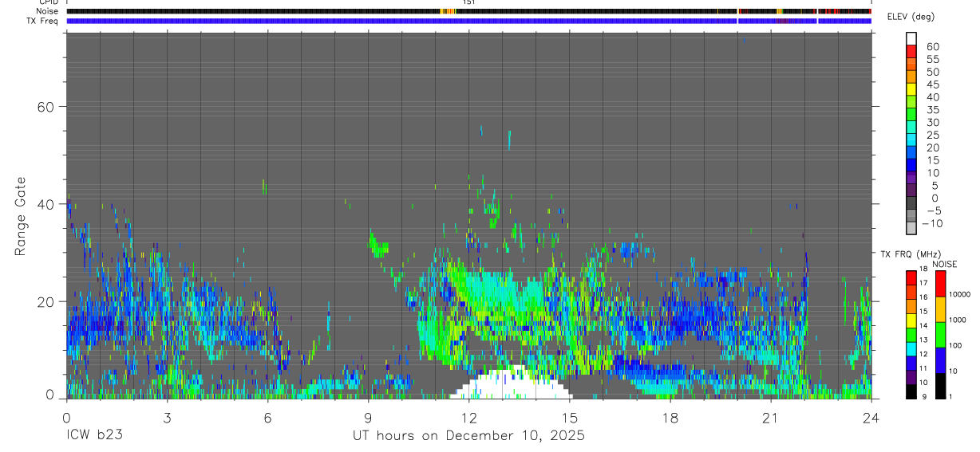Click the range gate 60 tick label

[x=46, y=106]
